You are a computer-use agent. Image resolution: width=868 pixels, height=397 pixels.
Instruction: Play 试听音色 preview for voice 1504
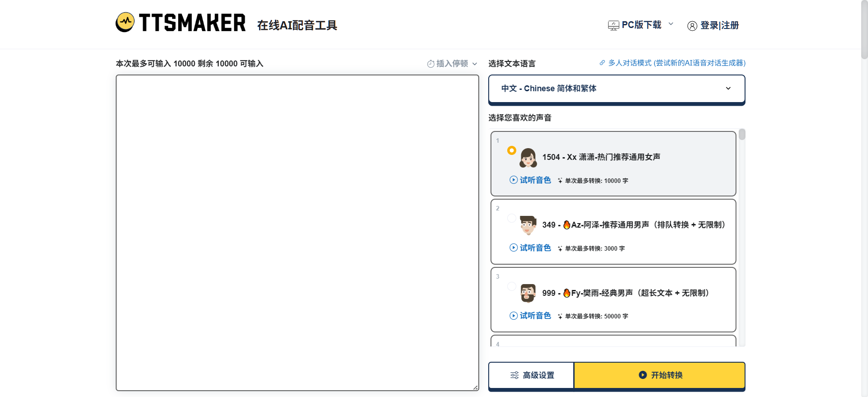(530, 180)
